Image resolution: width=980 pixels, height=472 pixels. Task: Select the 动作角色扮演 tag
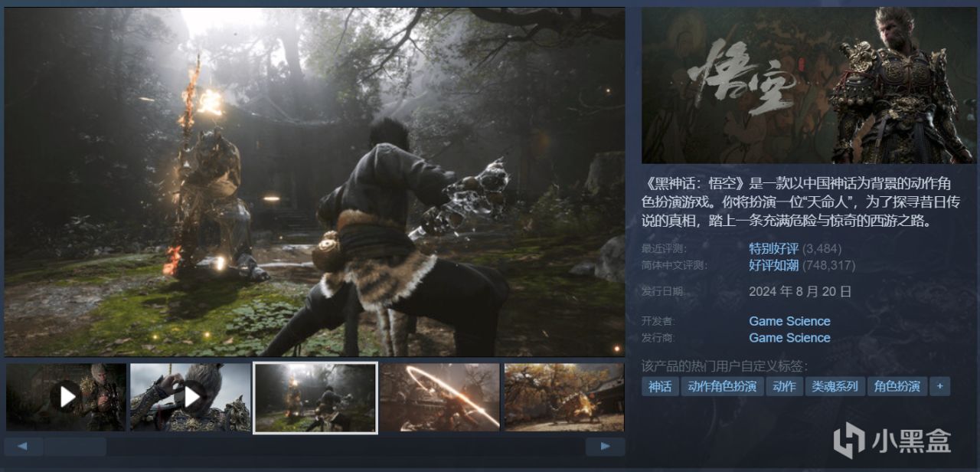pos(722,386)
